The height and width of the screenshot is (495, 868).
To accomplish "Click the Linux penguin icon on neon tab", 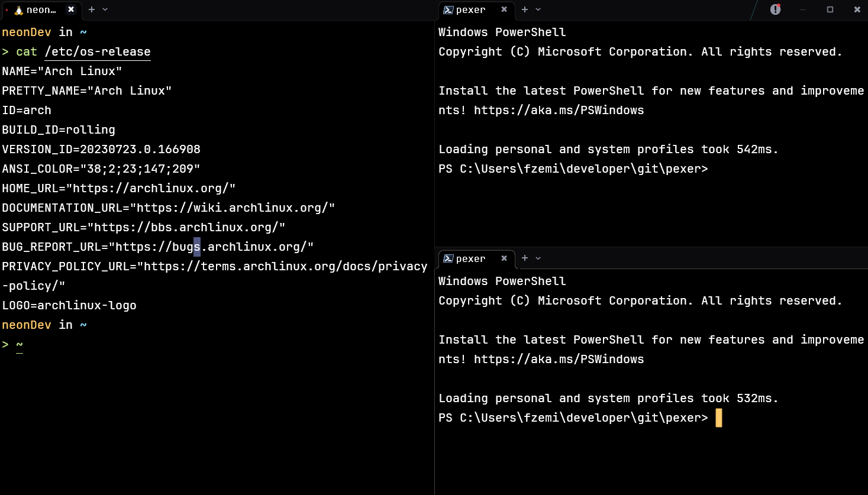I will (x=18, y=10).
